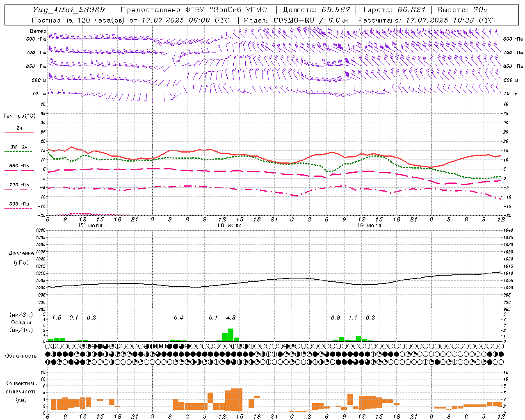
Task: Select forecast start '17.07.2025 06:00 UTC'
Action: [185, 20]
